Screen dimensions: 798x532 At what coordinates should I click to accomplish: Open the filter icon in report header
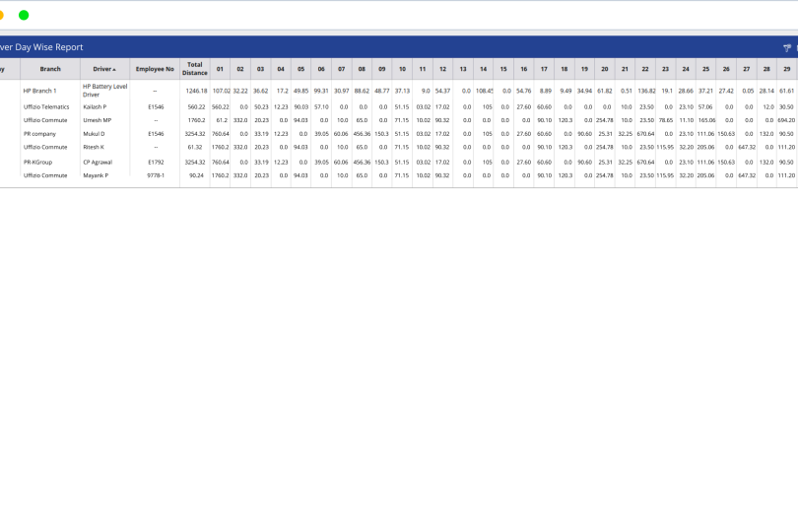point(786,47)
